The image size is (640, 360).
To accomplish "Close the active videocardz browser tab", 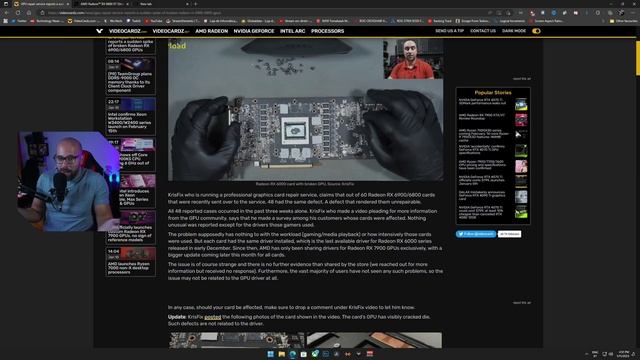I will (x=68, y=4).
